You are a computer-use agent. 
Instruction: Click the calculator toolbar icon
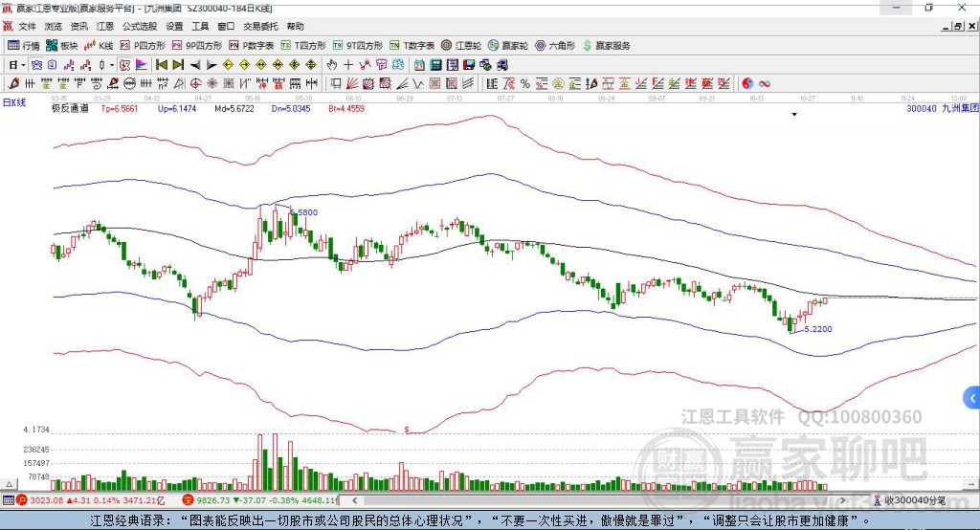tap(435, 65)
